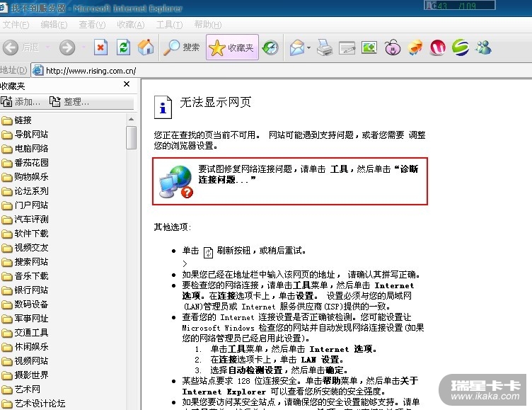Image resolution: width=532 pixels, height=410 pixels.
Task: Click the picture toolbar icon
Action: coord(369,47)
